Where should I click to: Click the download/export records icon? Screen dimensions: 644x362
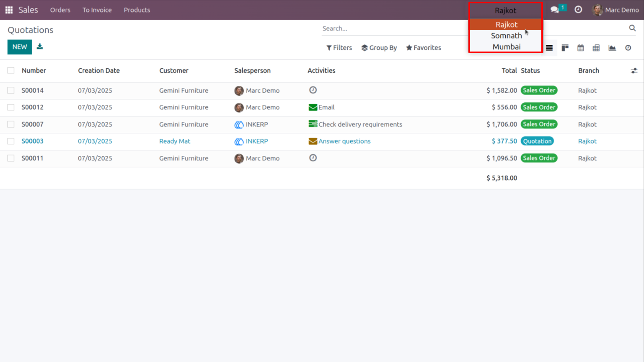40,47
